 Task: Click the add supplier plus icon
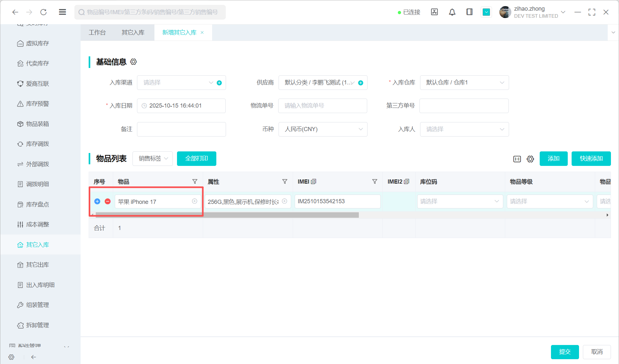tap(361, 83)
